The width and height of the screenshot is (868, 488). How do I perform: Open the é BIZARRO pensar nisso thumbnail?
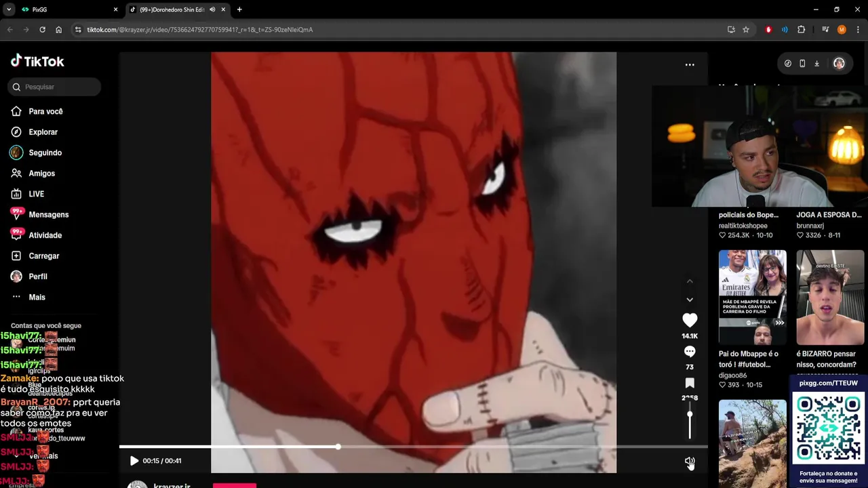pyautogui.click(x=830, y=297)
